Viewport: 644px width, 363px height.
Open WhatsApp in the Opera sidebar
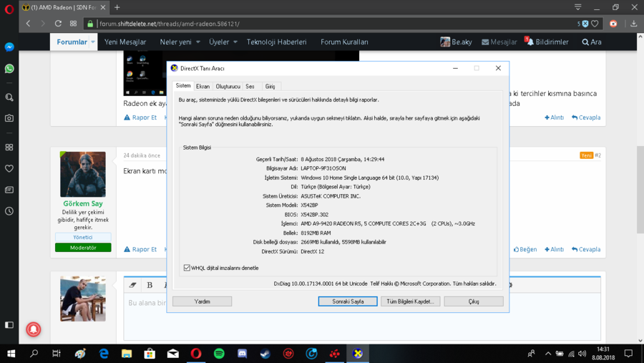(x=9, y=68)
